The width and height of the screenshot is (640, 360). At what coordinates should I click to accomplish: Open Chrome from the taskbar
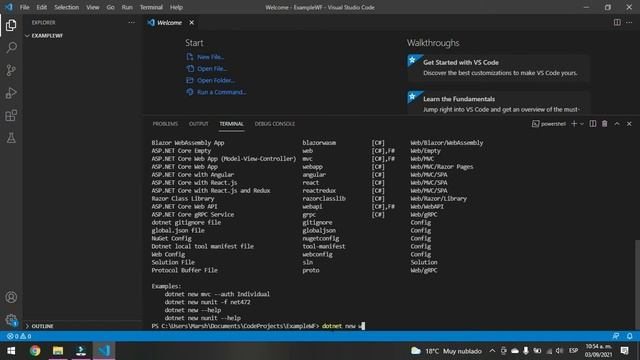35,351
